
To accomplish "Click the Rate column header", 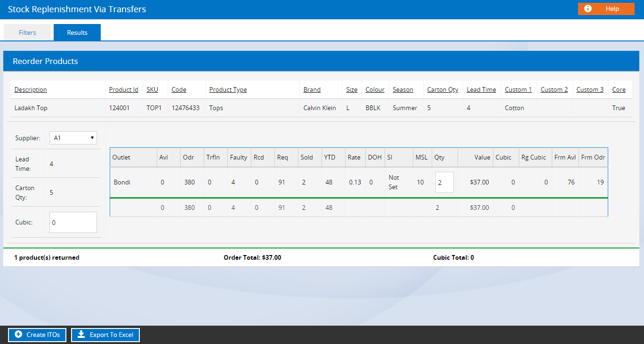I will (x=354, y=157).
